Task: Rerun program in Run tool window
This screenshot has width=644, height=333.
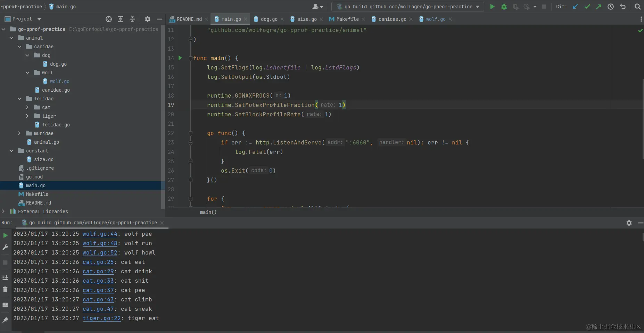Action: click(5, 235)
